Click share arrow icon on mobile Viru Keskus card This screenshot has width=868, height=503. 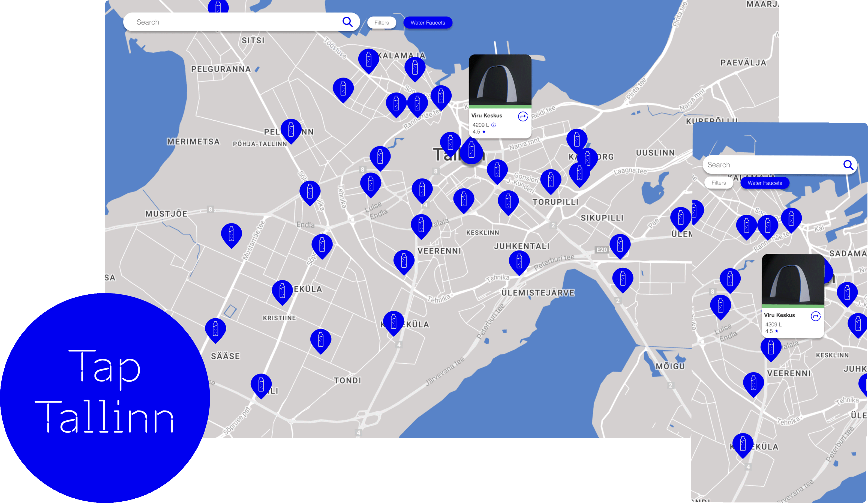pyautogui.click(x=815, y=316)
